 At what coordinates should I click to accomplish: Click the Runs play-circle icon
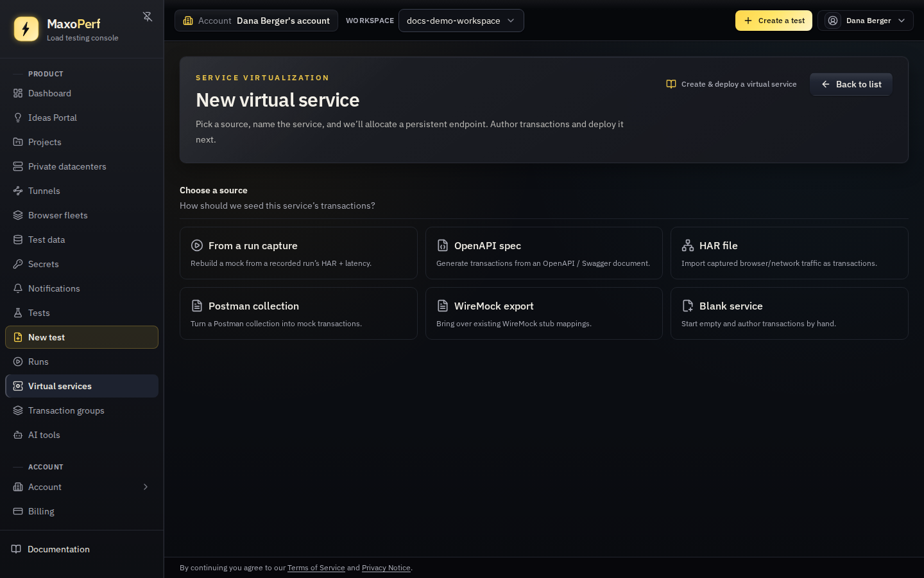pos(18,362)
